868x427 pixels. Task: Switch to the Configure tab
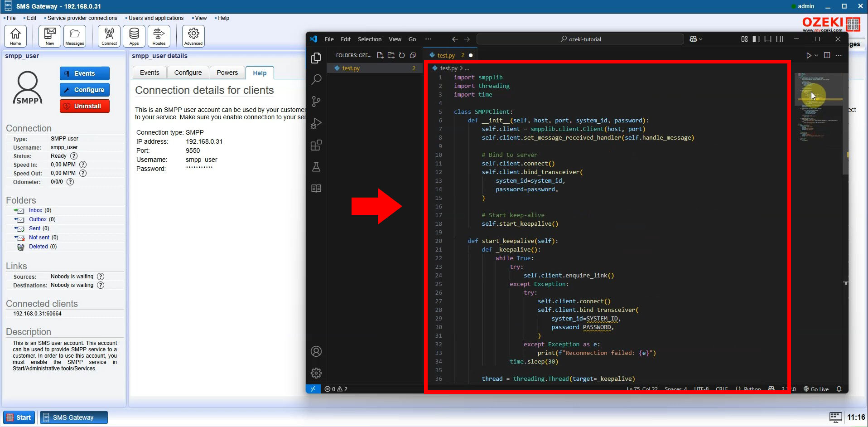pyautogui.click(x=188, y=73)
